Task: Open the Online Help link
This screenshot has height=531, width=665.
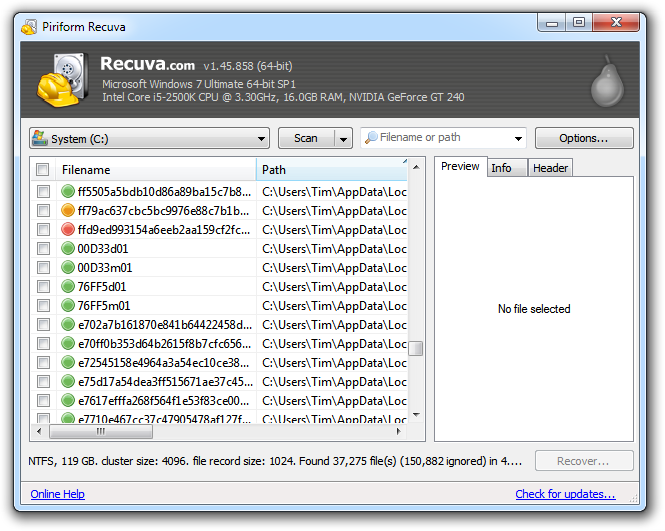Action: [57, 494]
